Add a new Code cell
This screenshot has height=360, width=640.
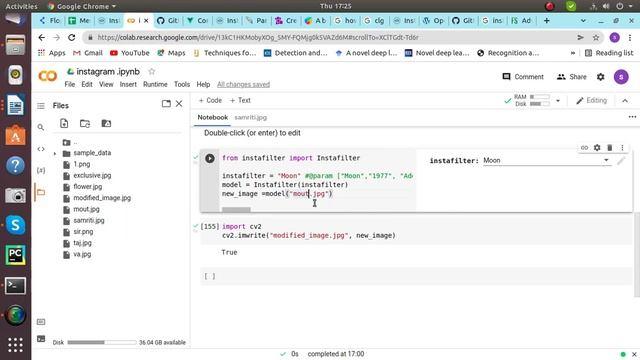210,100
